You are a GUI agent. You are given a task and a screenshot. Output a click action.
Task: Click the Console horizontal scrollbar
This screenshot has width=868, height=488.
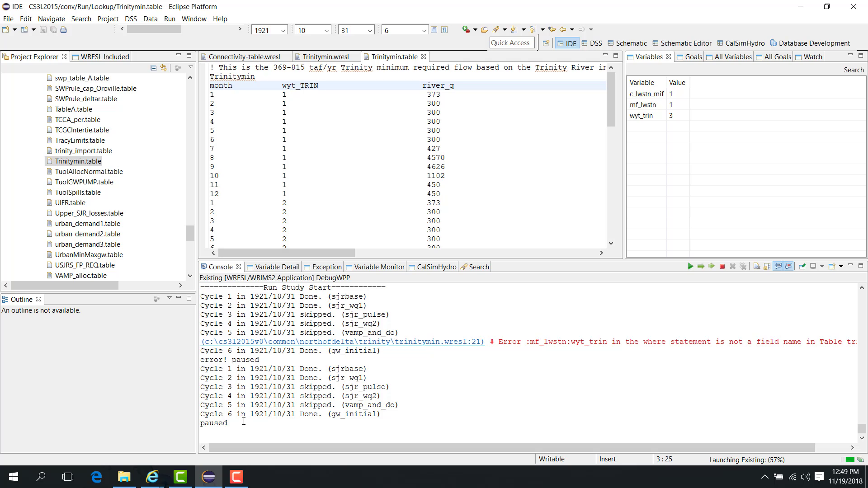coord(512,447)
